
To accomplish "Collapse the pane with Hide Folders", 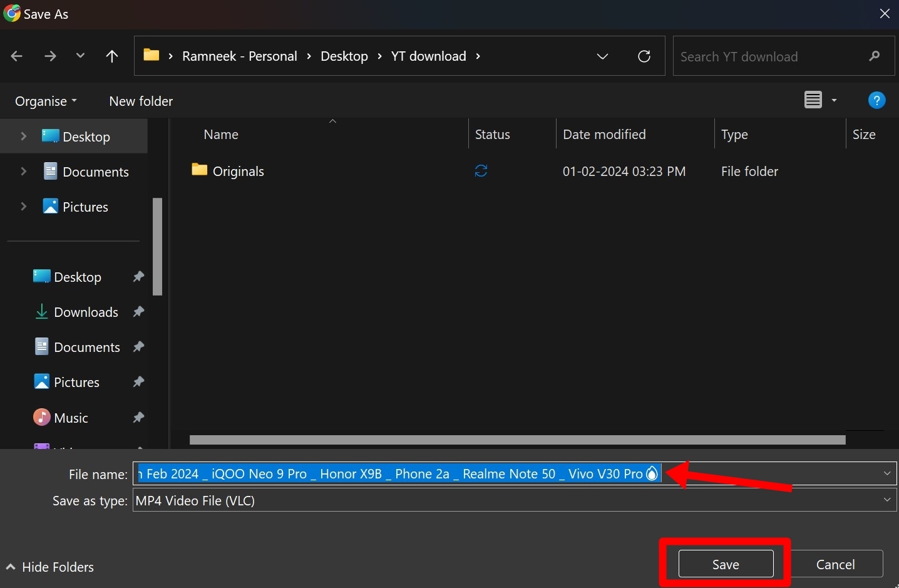I will click(x=50, y=567).
